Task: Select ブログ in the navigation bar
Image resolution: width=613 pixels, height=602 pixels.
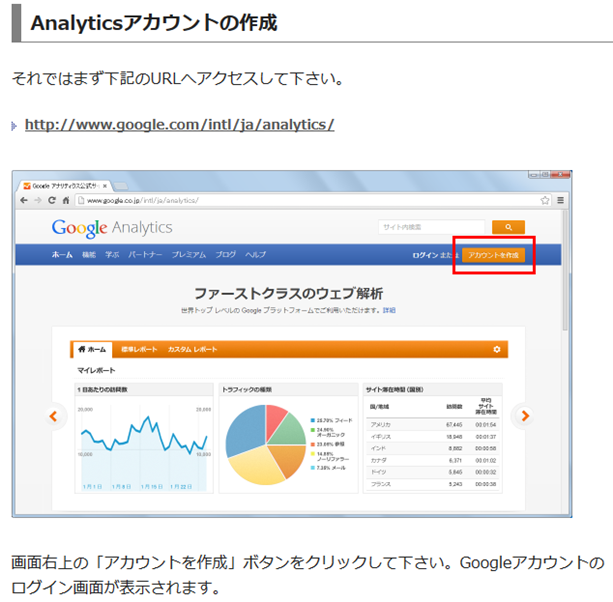Action: (x=226, y=255)
